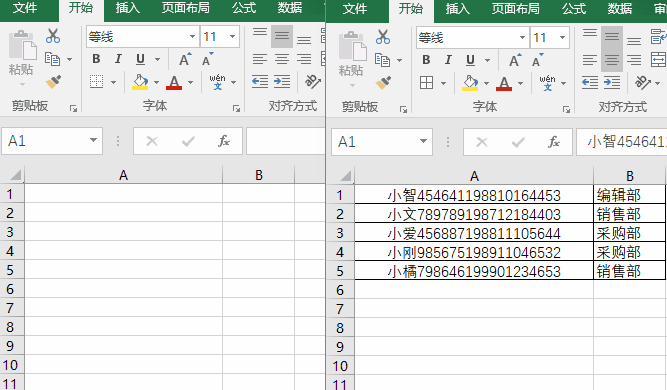667x390 pixels.
Task: Switch to 插入 tab in left window
Action: [127, 8]
